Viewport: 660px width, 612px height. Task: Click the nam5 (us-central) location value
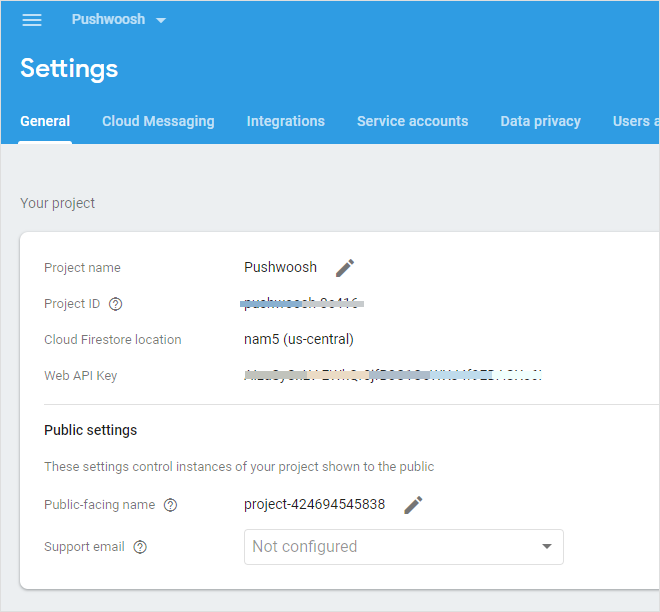(299, 339)
